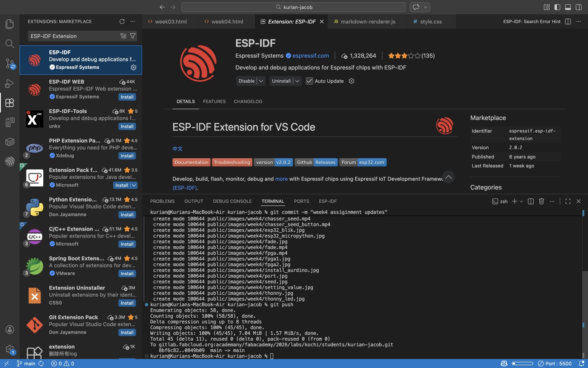This screenshot has height=368, width=588.
Task: Synchronize changes from the status bar
Action: (x=41, y=364)
